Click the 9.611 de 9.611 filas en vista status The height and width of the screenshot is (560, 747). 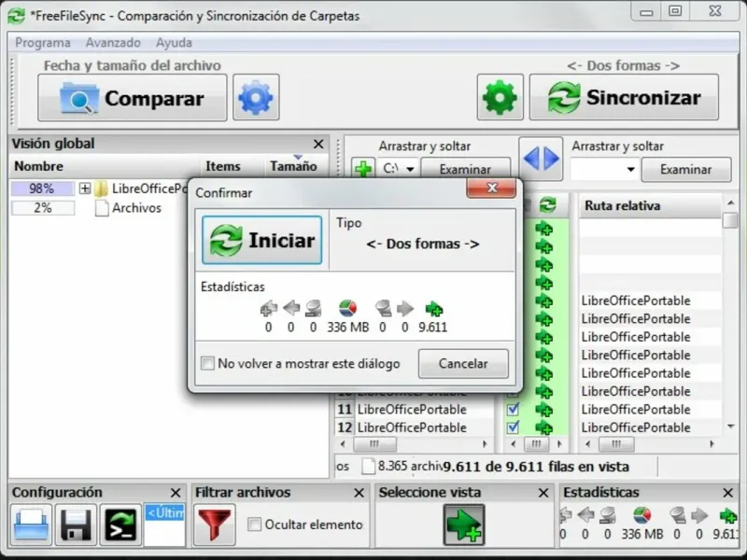click(x=536, y=467)
